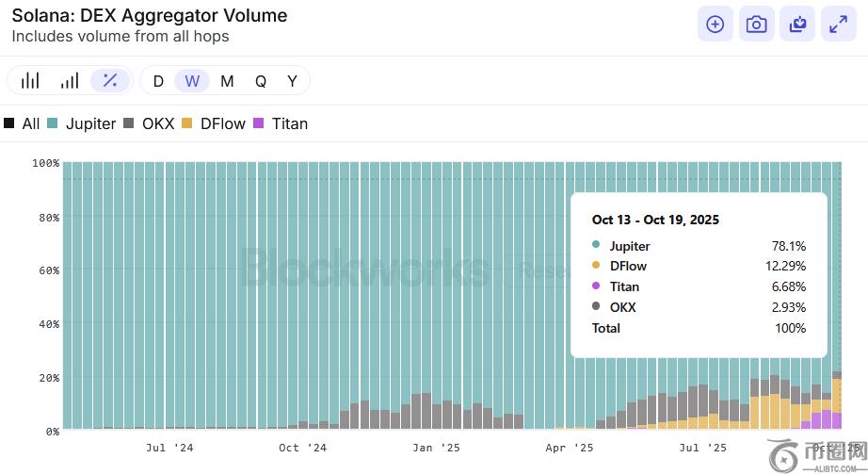This screenshot has width=868, height=474.
Task: Toggle Jupiter series visibility in legend
Action: (82, 123)
